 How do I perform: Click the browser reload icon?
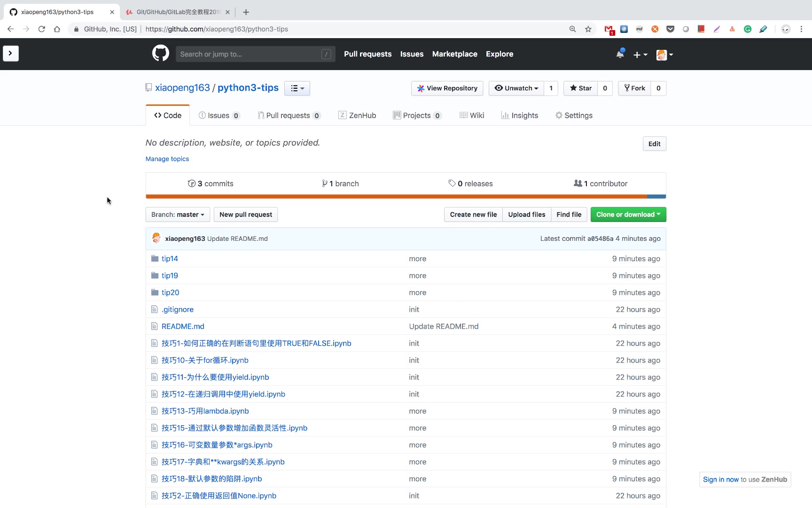[x=42, y=29]
